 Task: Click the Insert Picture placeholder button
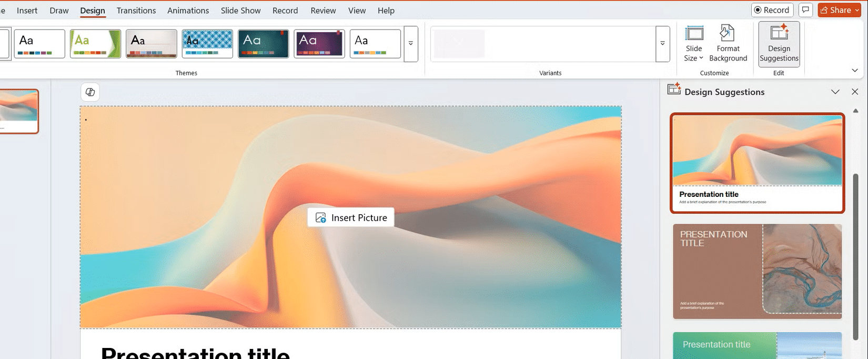(351, 217)
